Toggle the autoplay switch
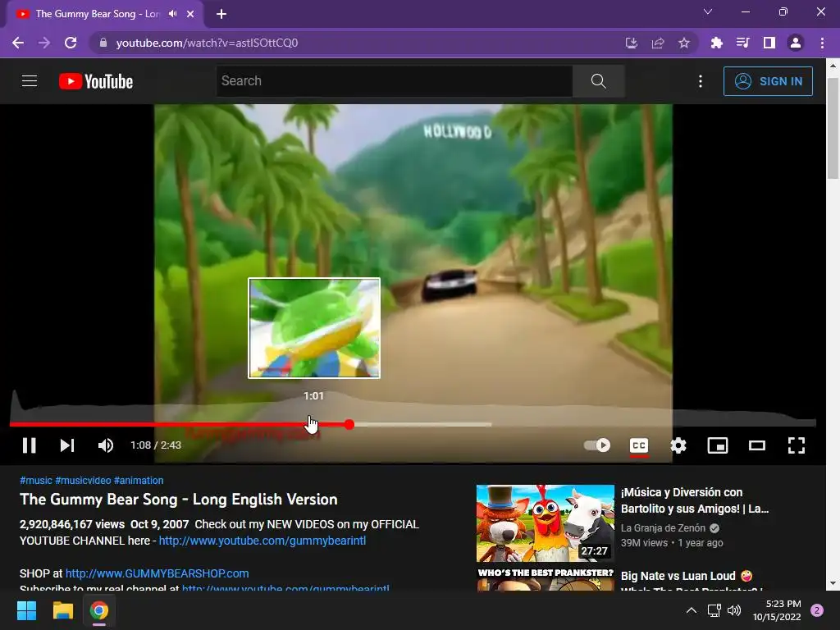The height and width of the screenshot is (630, 840). [597, 445]
